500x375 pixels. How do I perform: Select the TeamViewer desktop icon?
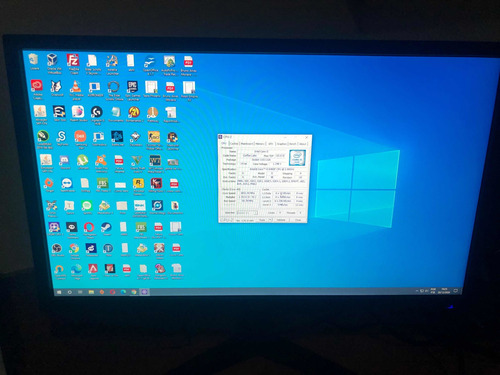(x=67, y=185)
